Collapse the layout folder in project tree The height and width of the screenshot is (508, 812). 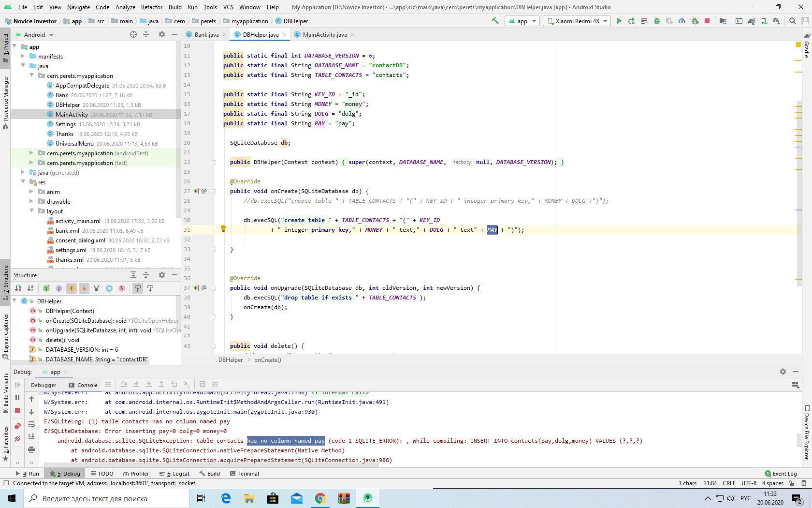click(31, 211)
